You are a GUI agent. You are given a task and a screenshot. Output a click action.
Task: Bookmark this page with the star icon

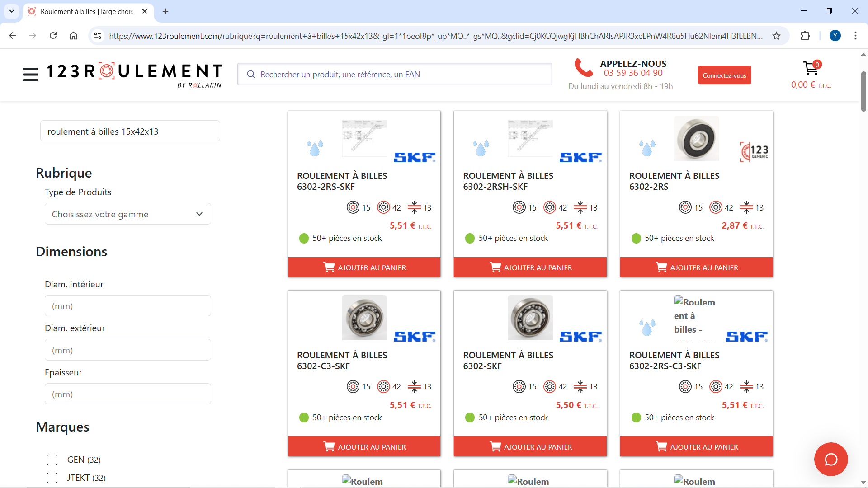(776, 36)
